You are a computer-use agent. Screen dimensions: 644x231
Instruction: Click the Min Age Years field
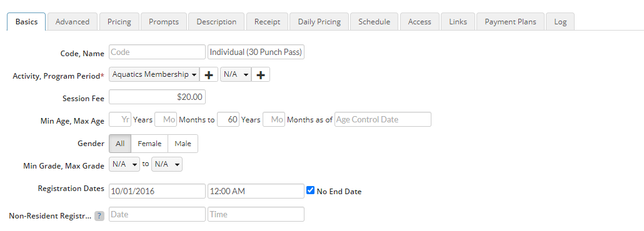point(120,119)
